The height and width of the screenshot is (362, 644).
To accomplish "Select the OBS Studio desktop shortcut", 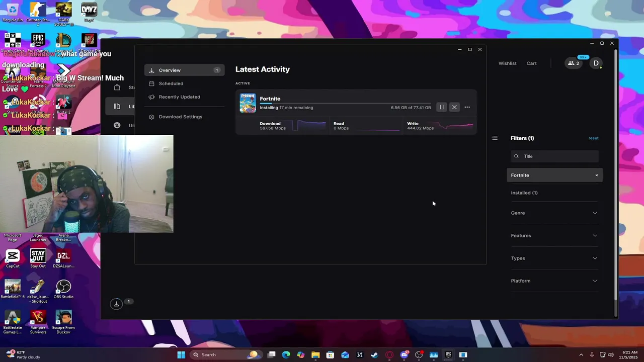I will click(63, 289).
